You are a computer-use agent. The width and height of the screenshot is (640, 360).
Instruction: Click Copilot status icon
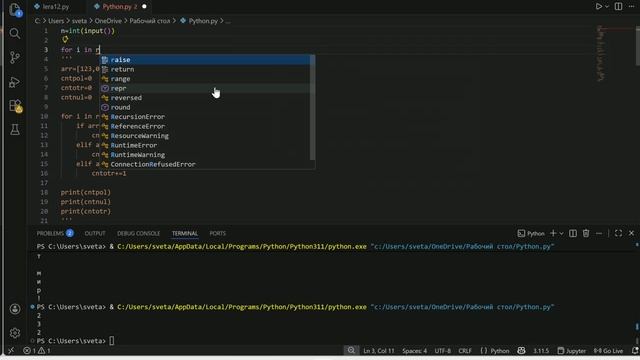(521, 351)
